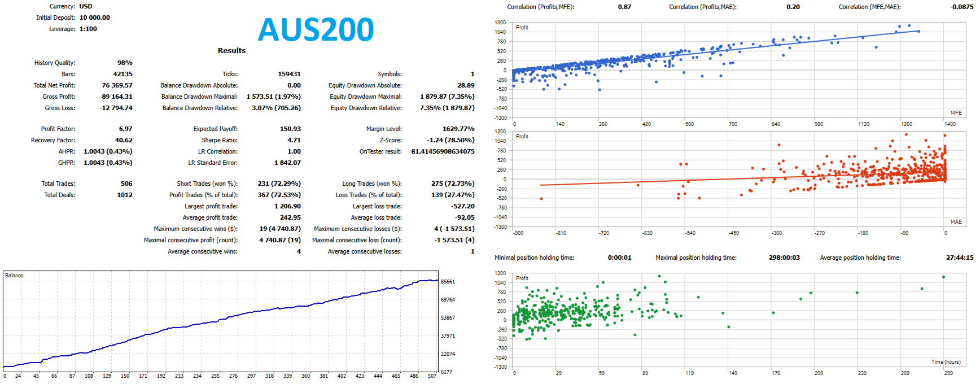980x388 pixels.
Task: Click the MAE axis label on red chart
Action: pyautogui.click(x=956, y=222)
